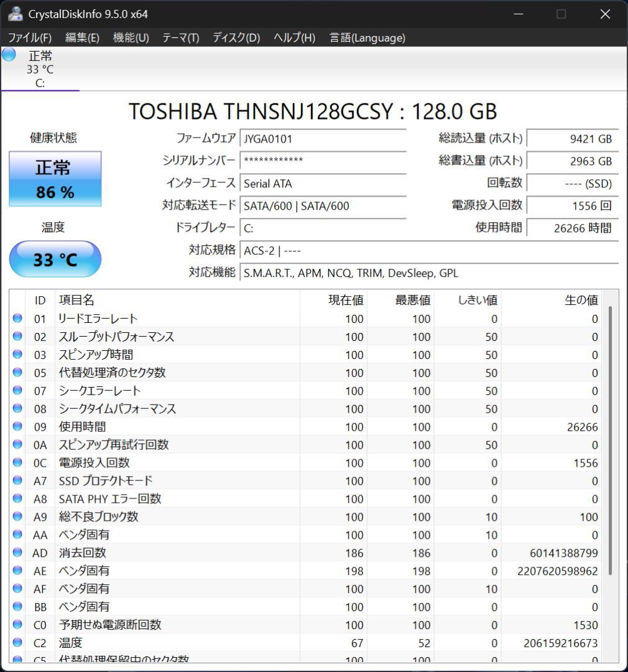
Task: Click the TOSHIBA THNSNJ128GCSY model title
Action: coord(313,111)
